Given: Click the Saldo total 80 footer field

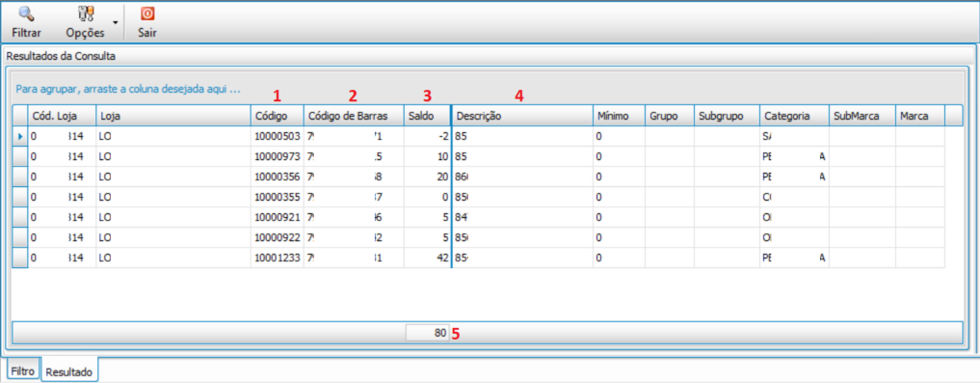Looking at the screenshot, I should point(428,334).
